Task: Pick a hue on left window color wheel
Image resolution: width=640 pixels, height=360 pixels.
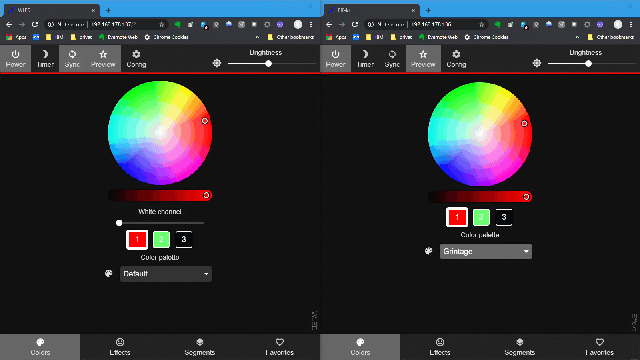Action: [x=160, y=133]
